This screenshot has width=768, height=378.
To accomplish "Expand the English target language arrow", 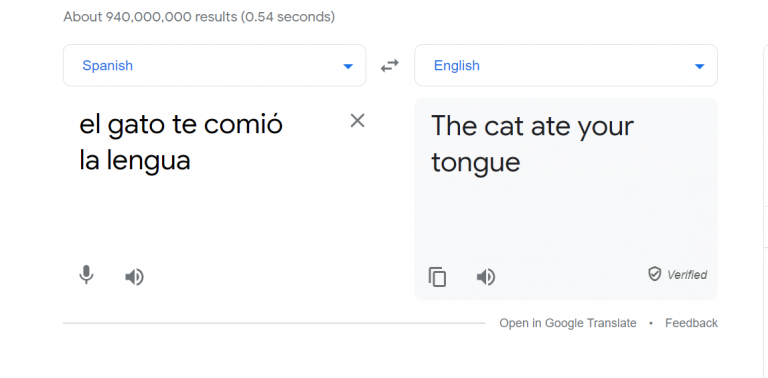I will 699,66.
